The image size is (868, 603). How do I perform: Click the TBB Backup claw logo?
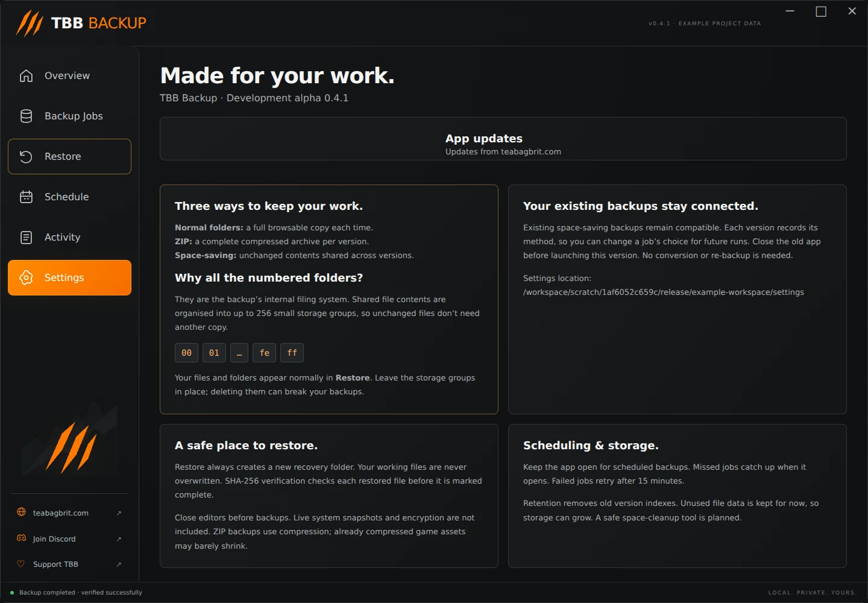[x=30, y=24]
